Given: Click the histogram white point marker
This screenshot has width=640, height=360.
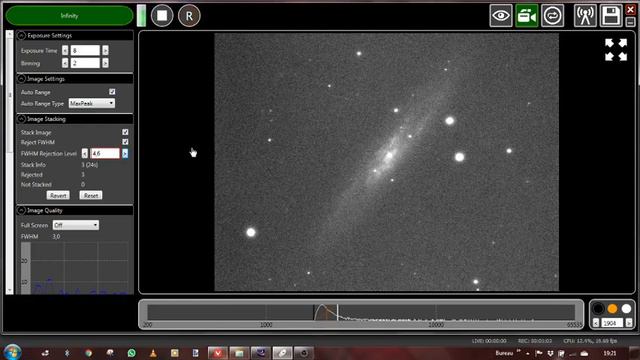Looking at the screenshot, I should tap(338, 312).
